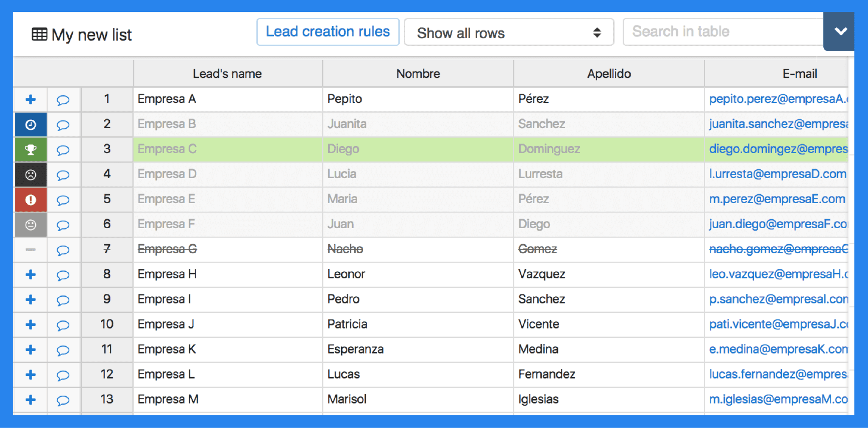Viewport: 868px width, 428px height.
Task: Select the Patricia name cell
Action: pyautogui.click(x=418, y=324)
